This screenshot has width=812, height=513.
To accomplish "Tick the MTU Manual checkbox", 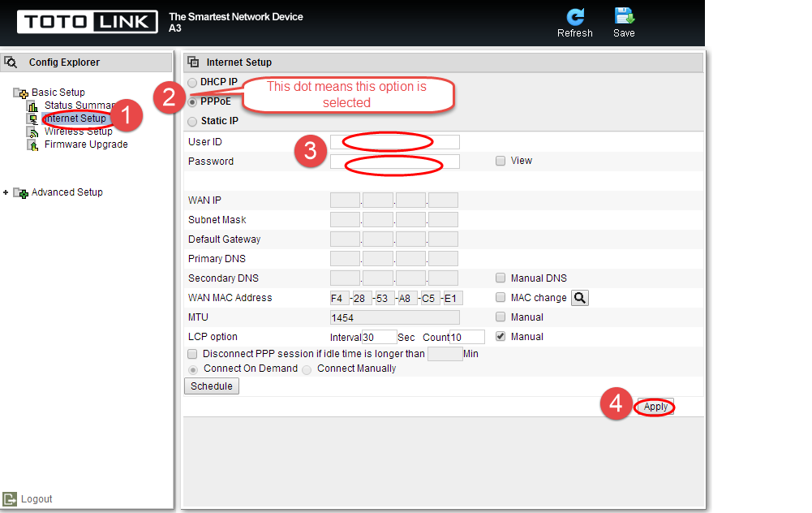I will [x=501, y=317].
